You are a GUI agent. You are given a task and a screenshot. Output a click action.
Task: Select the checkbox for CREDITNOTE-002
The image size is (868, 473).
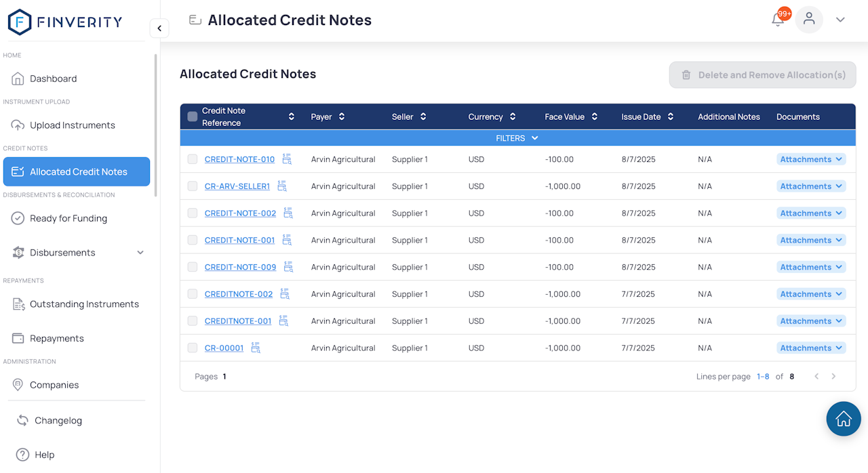tap(193, 294)
